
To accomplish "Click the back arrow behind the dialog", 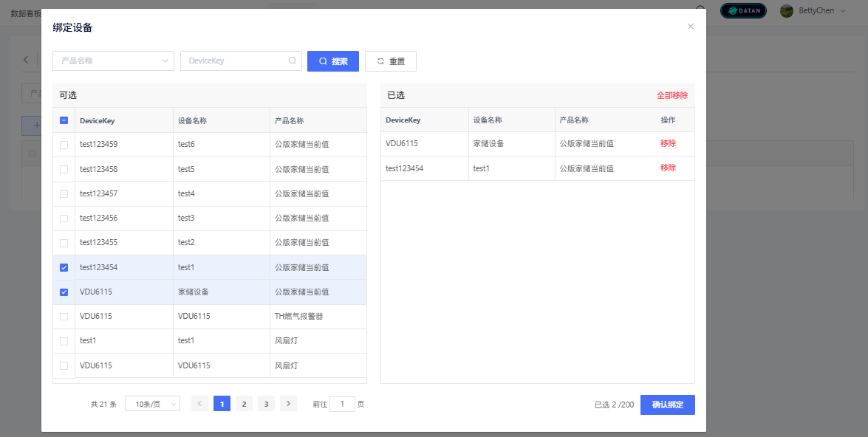I will click(26, 60).
